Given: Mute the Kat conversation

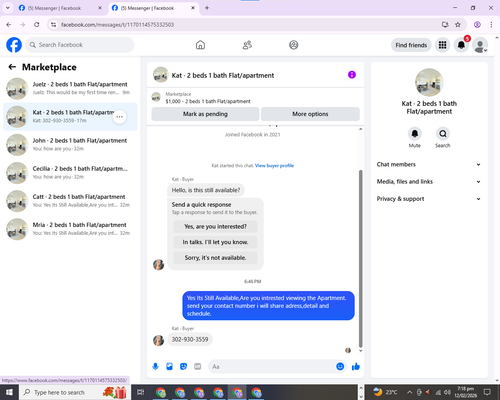Looking at the screenshot, I should point(415,134).
